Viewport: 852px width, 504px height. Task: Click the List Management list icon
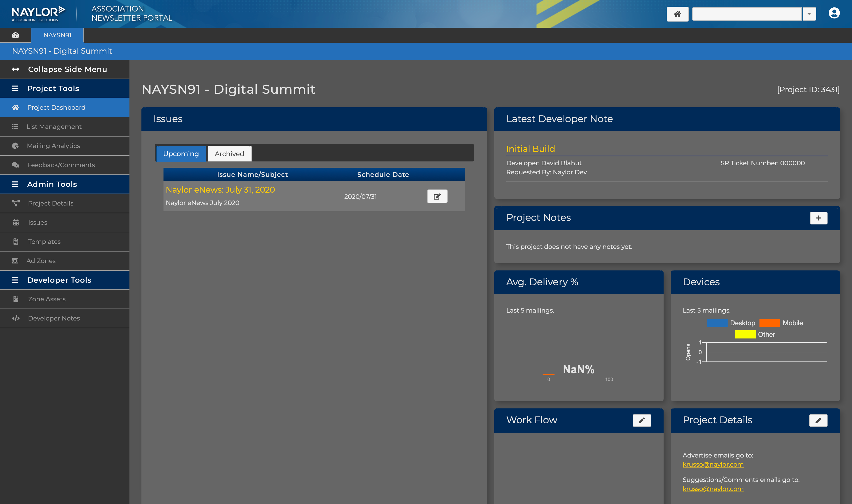pyautogui.click(x=15, y=127)
